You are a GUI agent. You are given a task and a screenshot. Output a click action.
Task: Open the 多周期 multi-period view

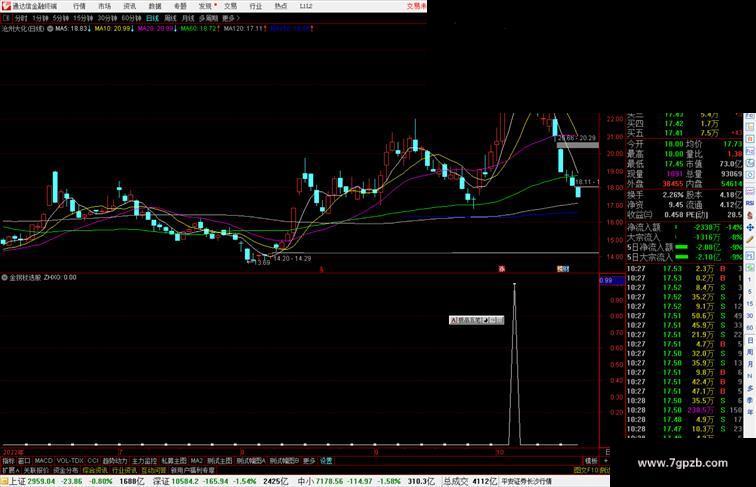208,18
